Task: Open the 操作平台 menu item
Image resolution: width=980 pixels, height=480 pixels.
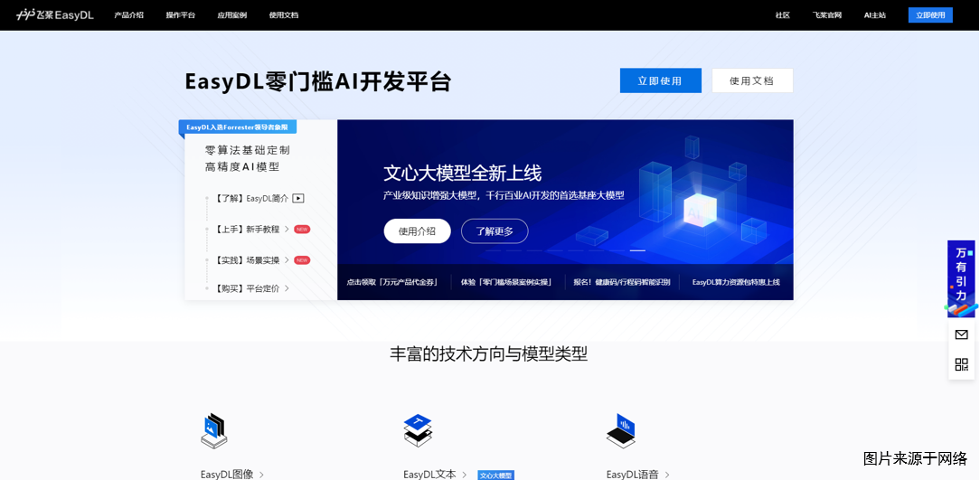Action: click(180, 15)
